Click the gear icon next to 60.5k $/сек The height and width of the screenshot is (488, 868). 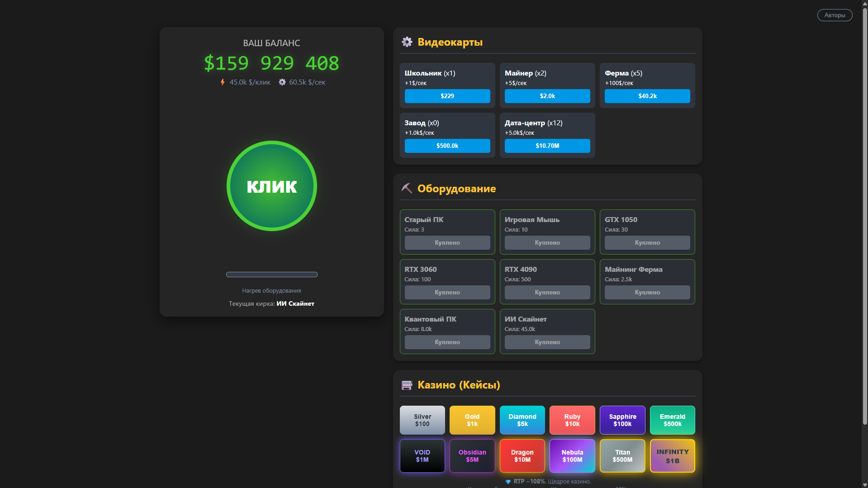(282, 82)
